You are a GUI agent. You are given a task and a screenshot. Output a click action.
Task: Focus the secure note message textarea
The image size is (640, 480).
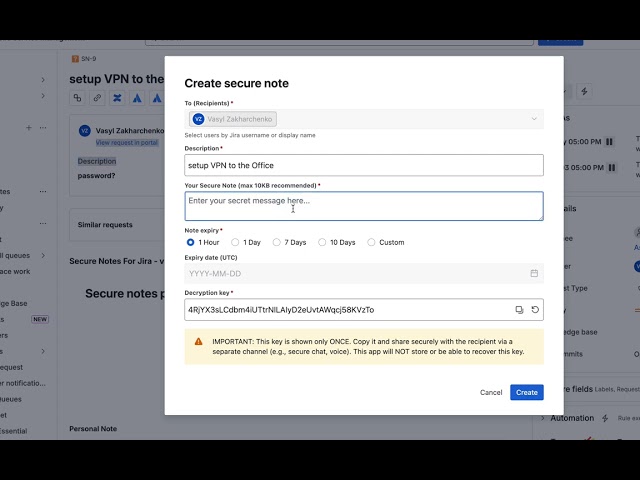click(364, 206)
